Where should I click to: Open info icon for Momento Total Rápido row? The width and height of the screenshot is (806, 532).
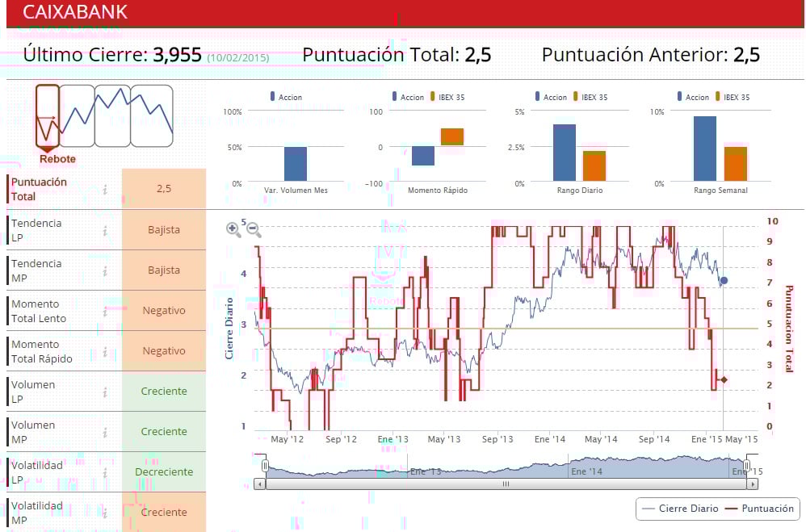tap(105, 352)
